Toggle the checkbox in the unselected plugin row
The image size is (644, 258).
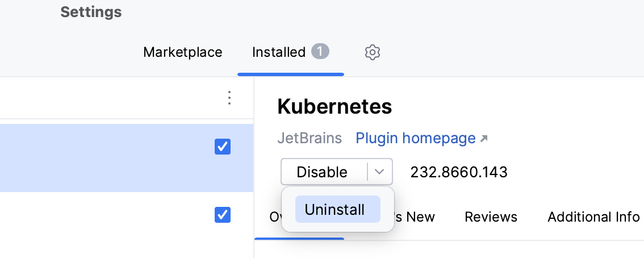222,215
